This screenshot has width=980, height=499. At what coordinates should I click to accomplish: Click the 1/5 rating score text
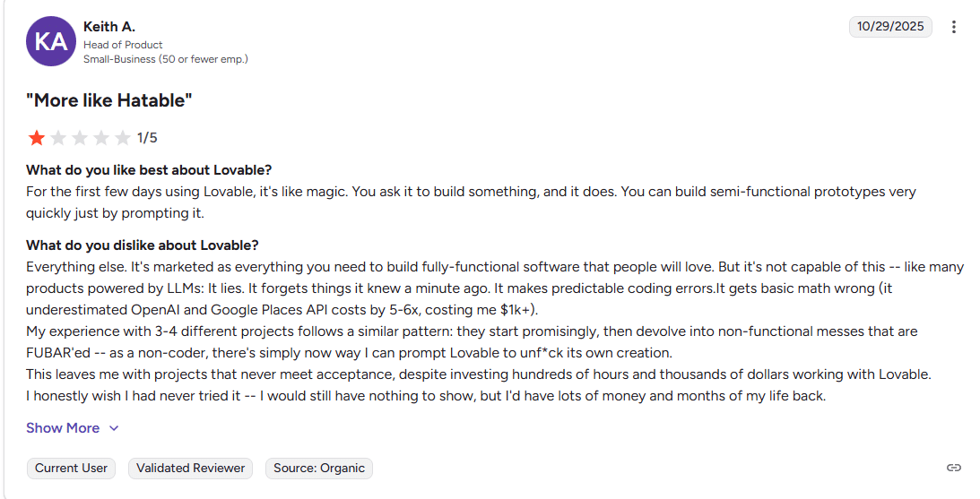click(x=147, y=138)
